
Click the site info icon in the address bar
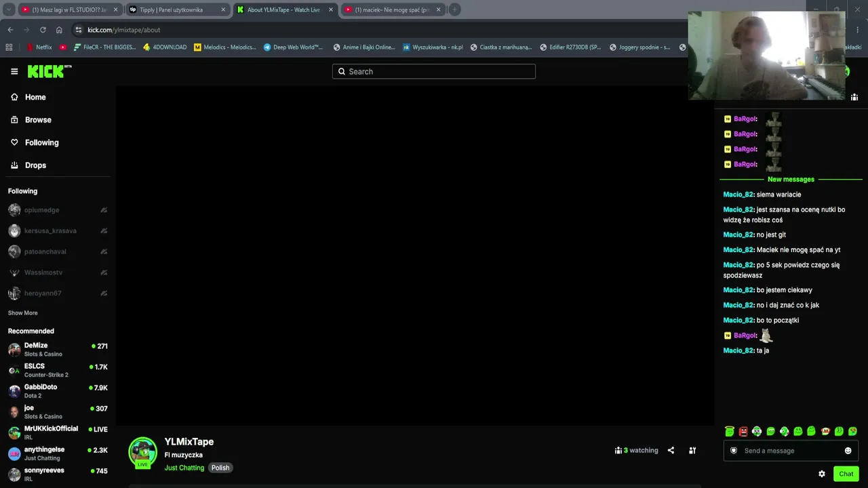tap(79, 30)
